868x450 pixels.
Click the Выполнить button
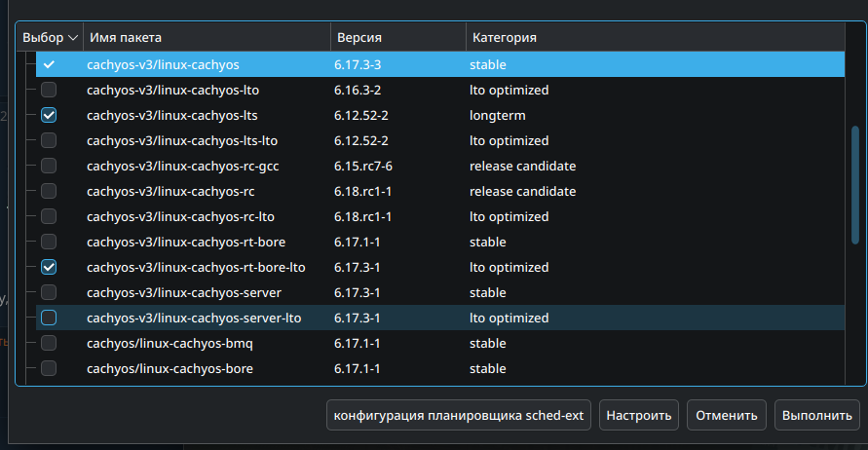click(818, 415)
